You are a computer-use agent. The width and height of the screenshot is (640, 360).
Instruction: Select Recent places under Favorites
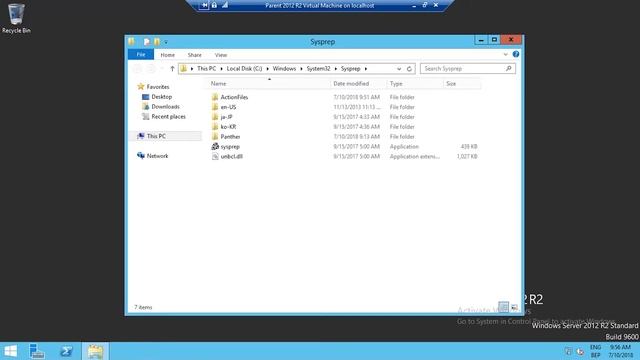point(168,116)
